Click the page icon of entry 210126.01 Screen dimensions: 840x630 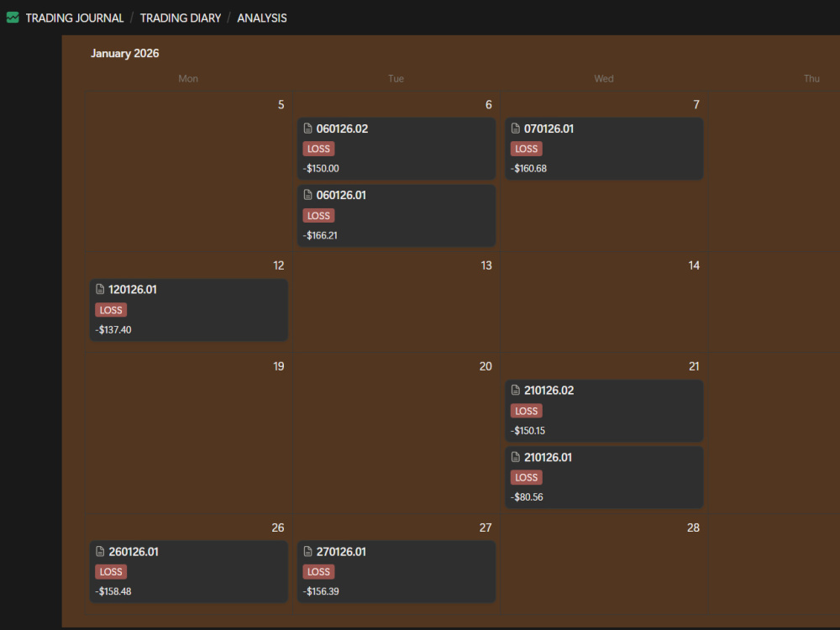click(516, 457)
